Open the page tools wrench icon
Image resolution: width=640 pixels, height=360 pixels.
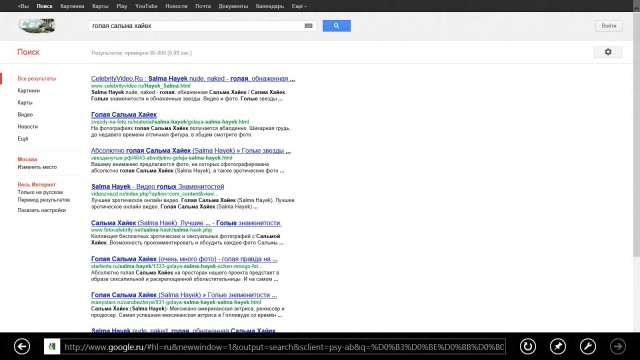pos(588,347)
